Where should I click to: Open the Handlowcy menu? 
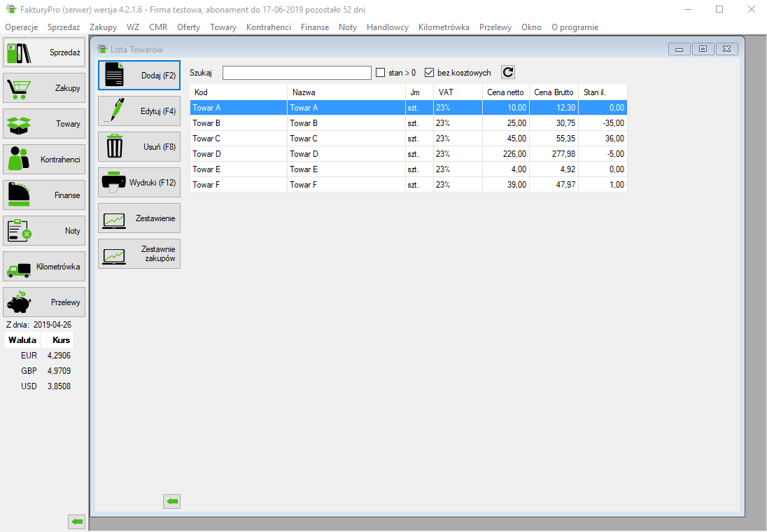tap(387, 27)
